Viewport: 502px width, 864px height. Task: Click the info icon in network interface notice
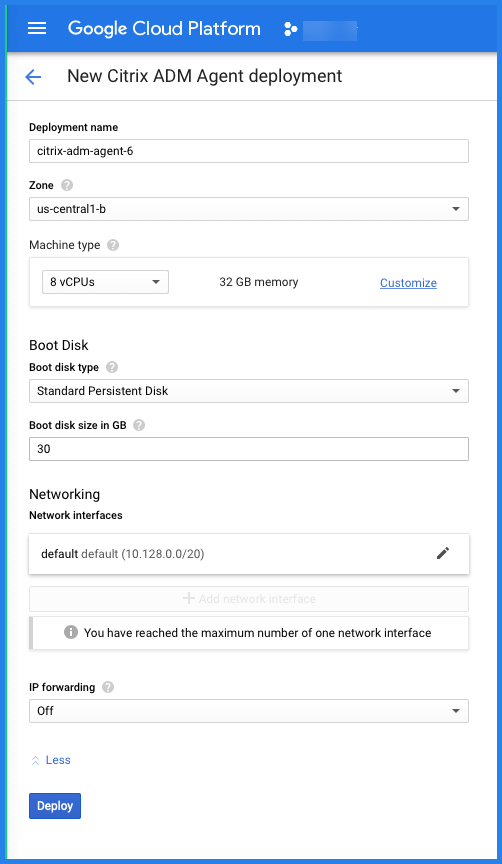pos(71,632)
